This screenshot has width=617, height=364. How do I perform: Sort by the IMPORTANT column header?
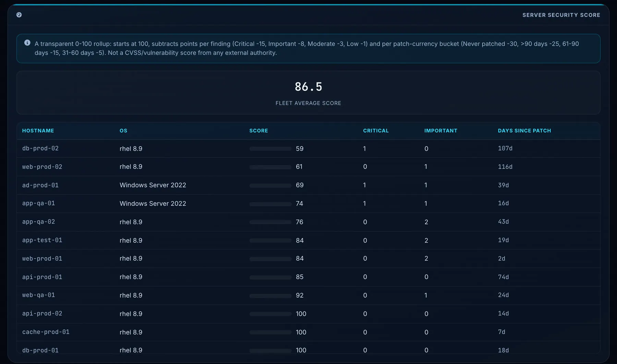[x=441, y=131]
